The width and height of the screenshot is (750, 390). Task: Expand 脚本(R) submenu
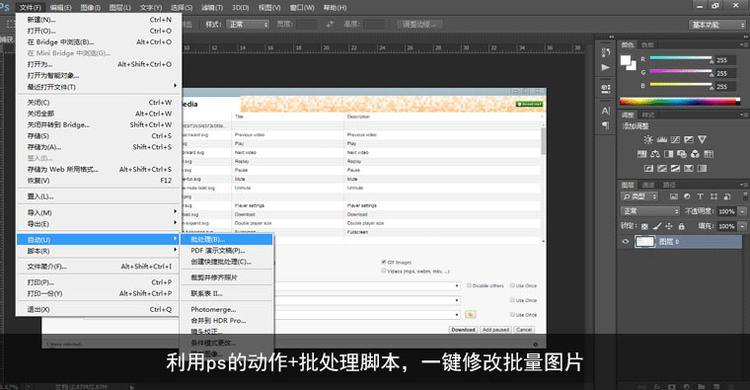pos(99,251)
